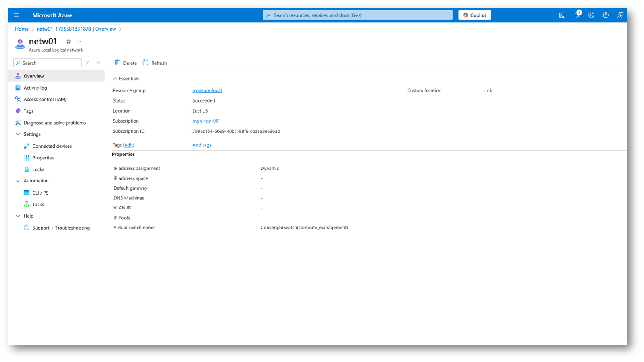Collapse the Automation group in sidebar

18,181
